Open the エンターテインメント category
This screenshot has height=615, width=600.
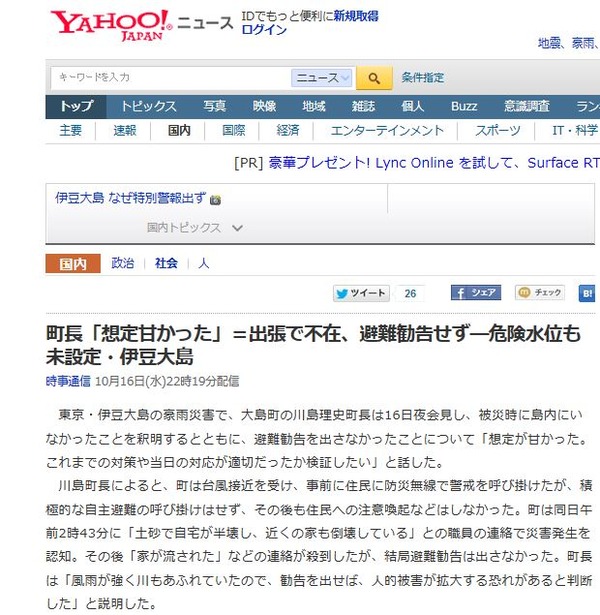(x=387, y=130)
